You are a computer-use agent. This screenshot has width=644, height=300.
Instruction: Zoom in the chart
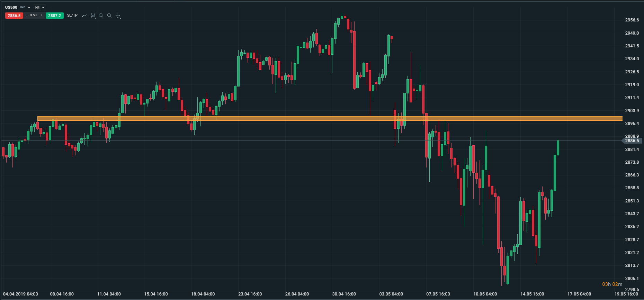click(x=109, y=16)
